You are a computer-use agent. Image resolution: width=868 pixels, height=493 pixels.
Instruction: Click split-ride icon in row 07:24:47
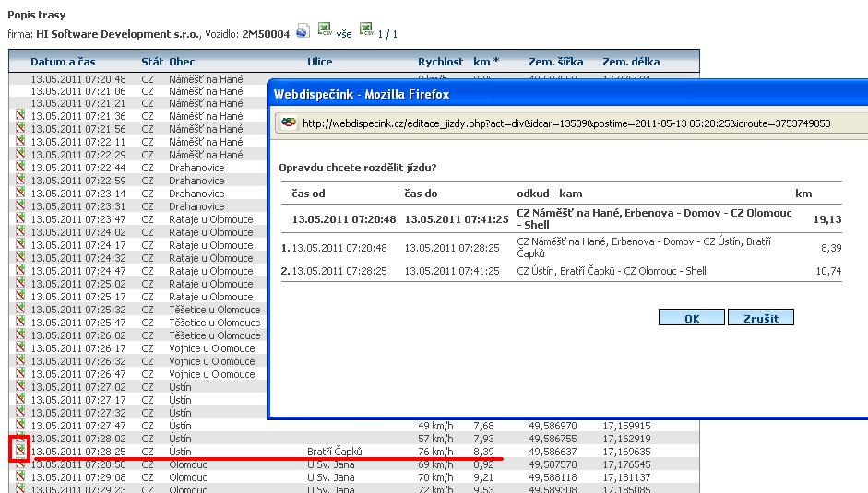[20, 269]
